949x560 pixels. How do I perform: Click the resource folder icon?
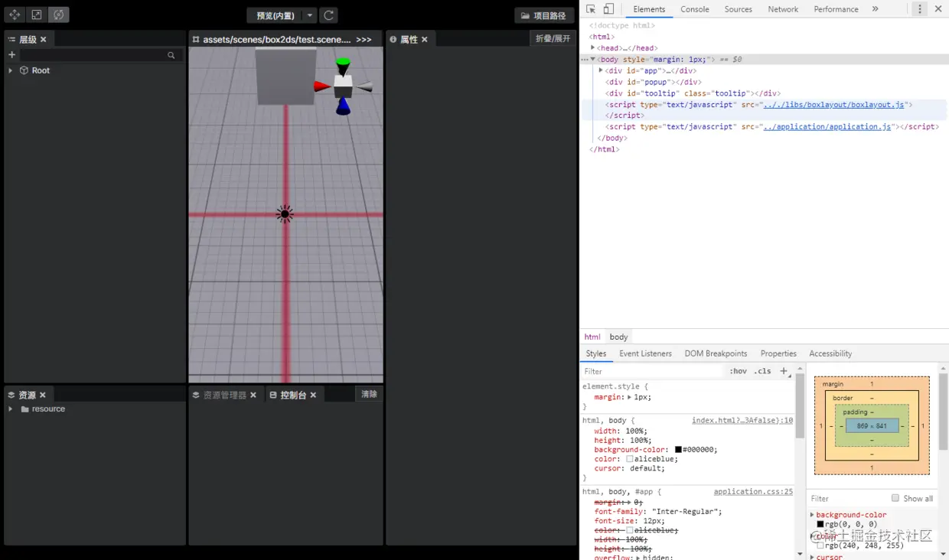coord(25,409)
